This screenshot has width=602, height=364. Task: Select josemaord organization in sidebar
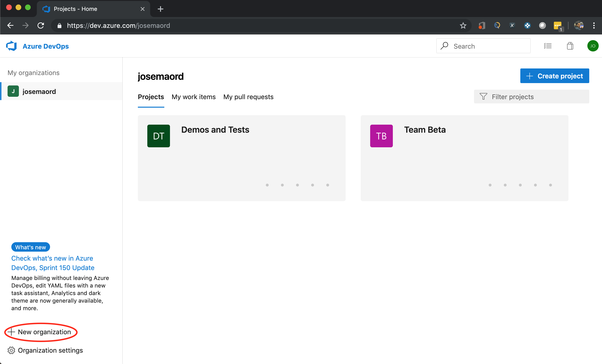[x=39, y=91]
